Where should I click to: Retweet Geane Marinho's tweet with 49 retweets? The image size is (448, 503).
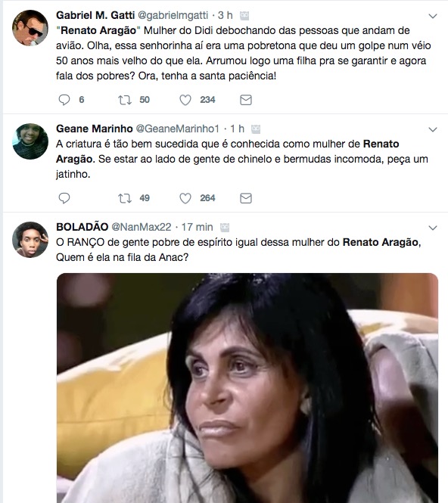coord(125,198)
